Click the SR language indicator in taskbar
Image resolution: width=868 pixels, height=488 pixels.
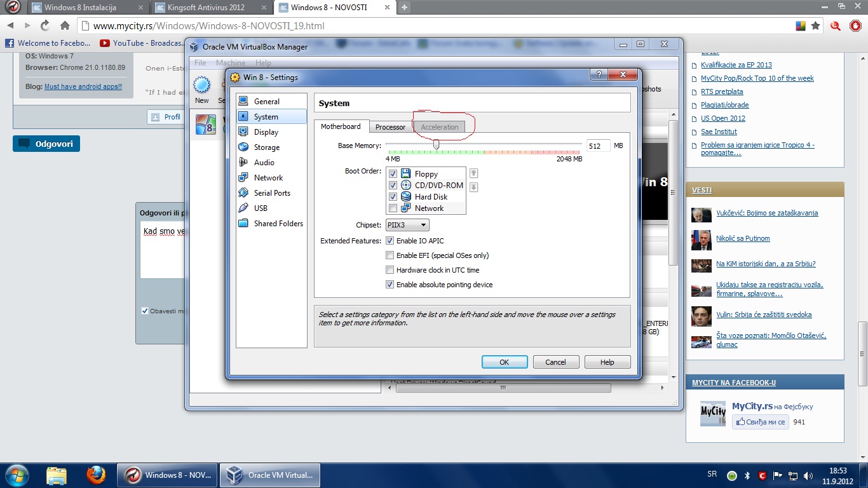[712, 475]
